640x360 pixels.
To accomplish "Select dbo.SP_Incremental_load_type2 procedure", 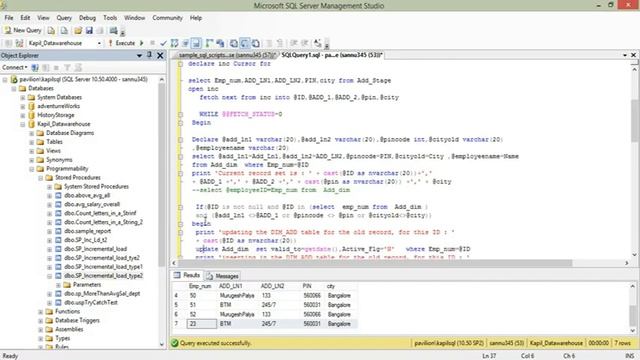I will 104,276.
